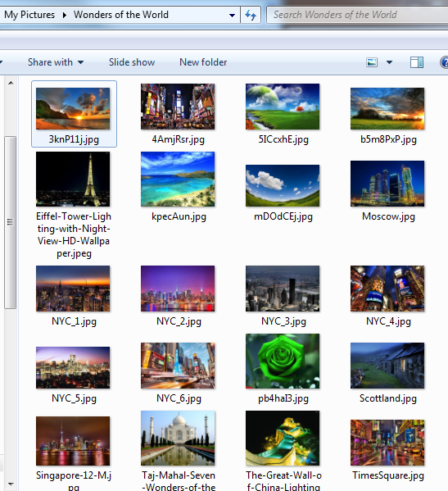Viewport: 448px width, 491px height.
Task: Click the Singapore-12-M file name label
Action: pyautogui.click(x=74, y=480)
